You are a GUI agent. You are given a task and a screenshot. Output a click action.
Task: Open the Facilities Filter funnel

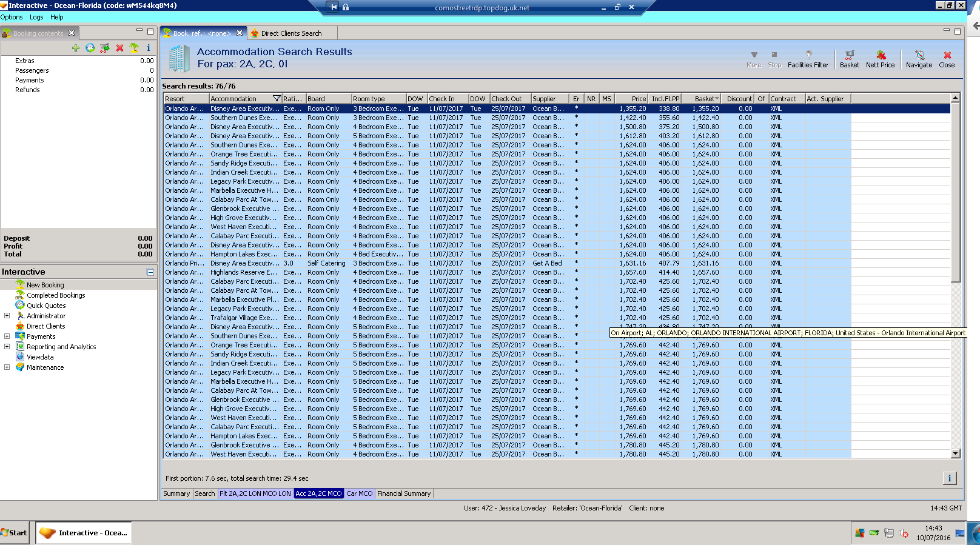[808, 59]
